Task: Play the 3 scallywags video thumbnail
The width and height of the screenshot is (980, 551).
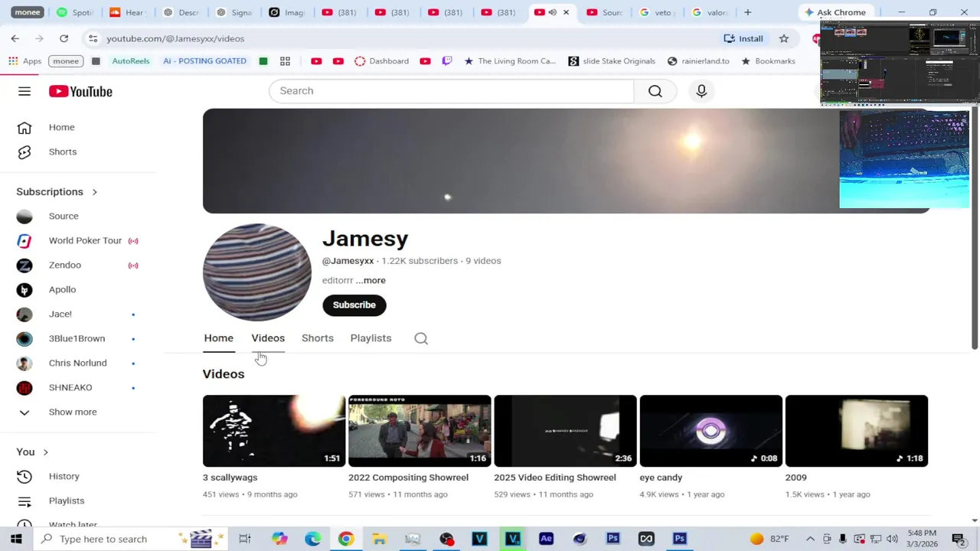Action: (x=274, y=431)
